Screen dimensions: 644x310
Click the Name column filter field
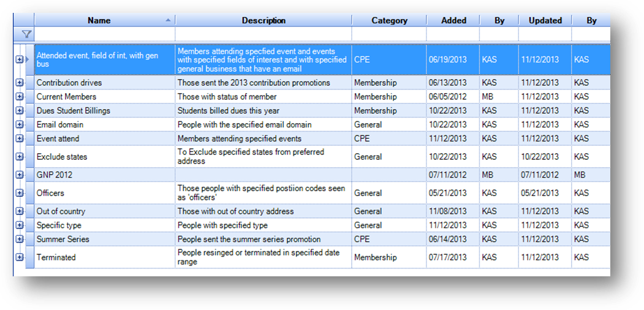click(x=105, y=34)
